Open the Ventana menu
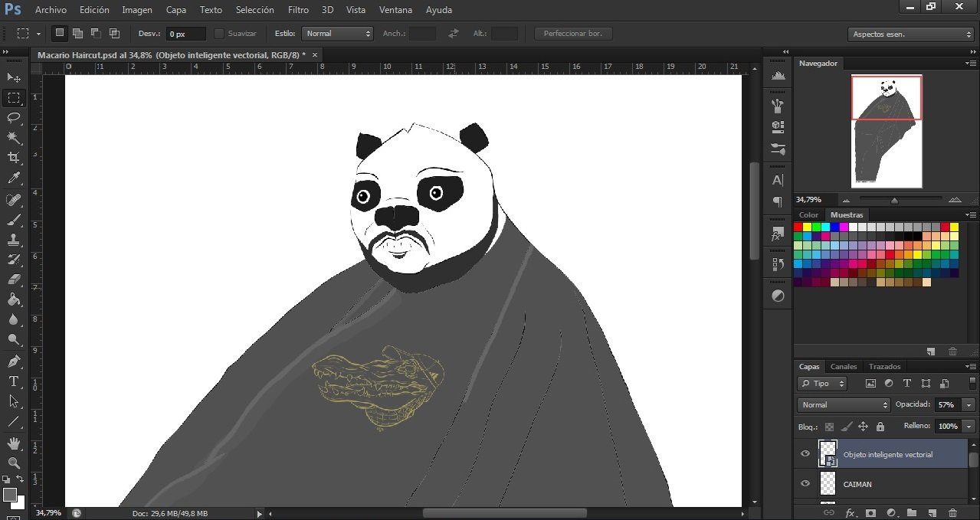 [395, 10]
